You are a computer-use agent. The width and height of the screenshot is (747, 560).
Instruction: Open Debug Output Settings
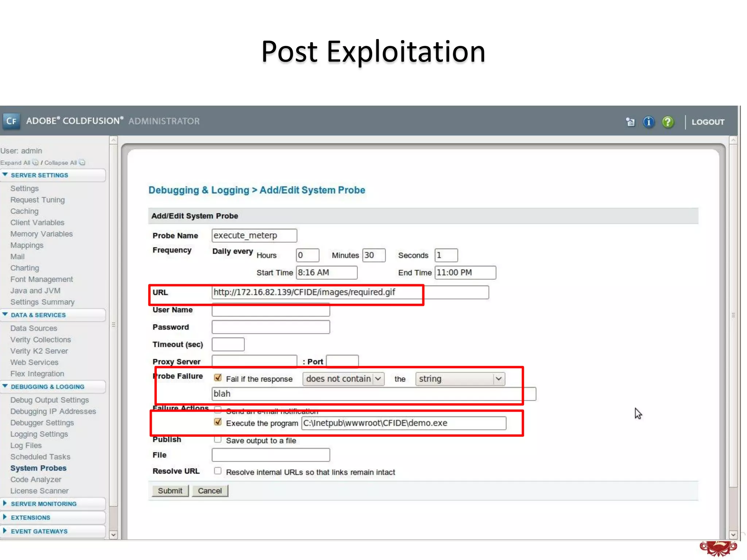click(50, 400)
